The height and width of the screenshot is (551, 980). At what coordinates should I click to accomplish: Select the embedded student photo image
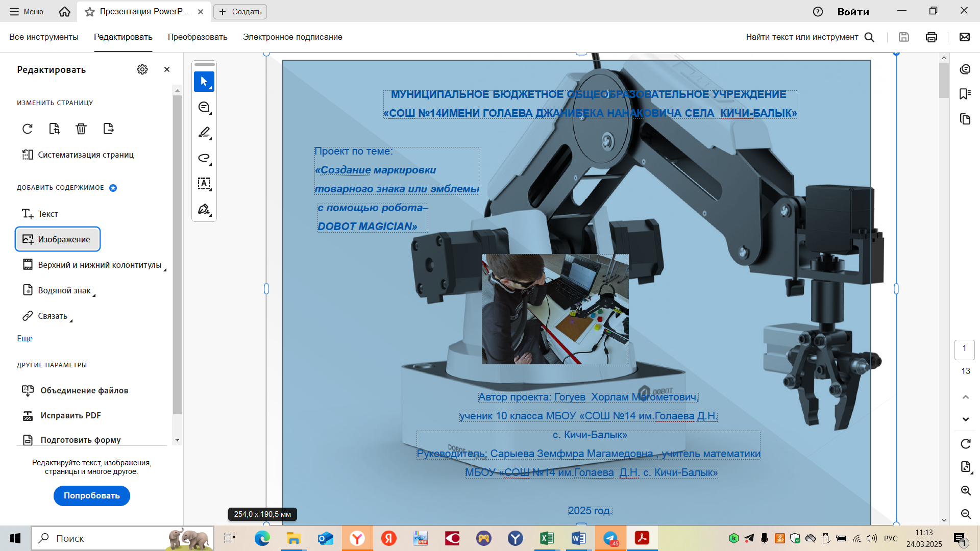(x=555, y=309)
